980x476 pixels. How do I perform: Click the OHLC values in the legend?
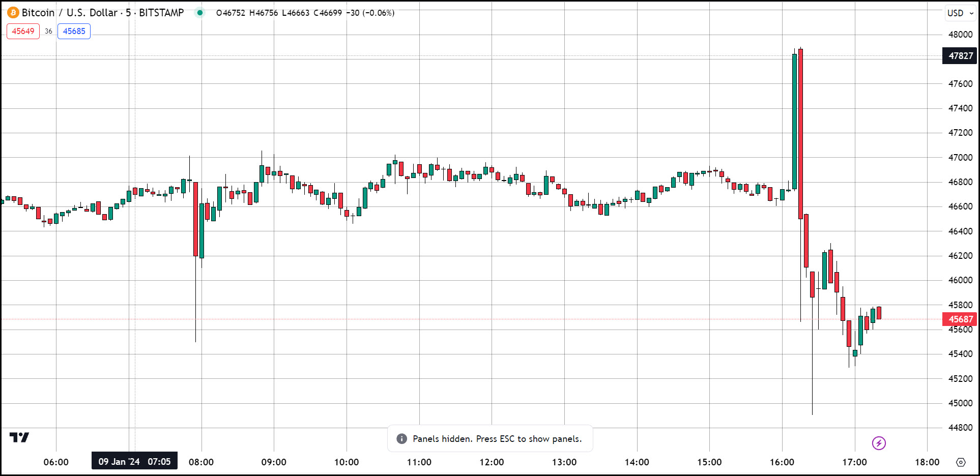click(x=305, y=13)
